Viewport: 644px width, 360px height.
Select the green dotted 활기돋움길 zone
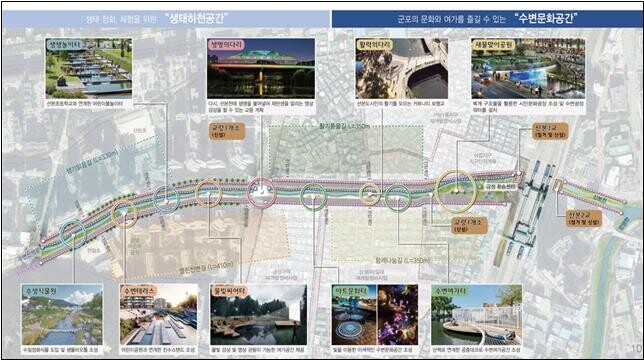click(x=346, y=152)
